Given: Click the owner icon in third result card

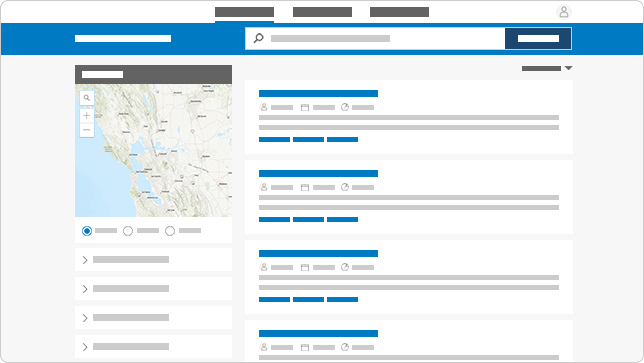Looking at the screenshot, I should 264,267.
